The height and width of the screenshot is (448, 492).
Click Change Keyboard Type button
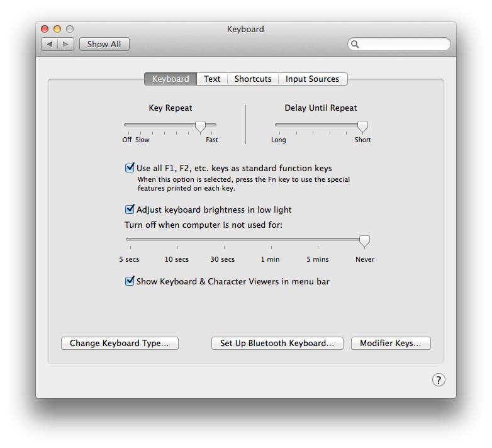click(x=120, y=343)
